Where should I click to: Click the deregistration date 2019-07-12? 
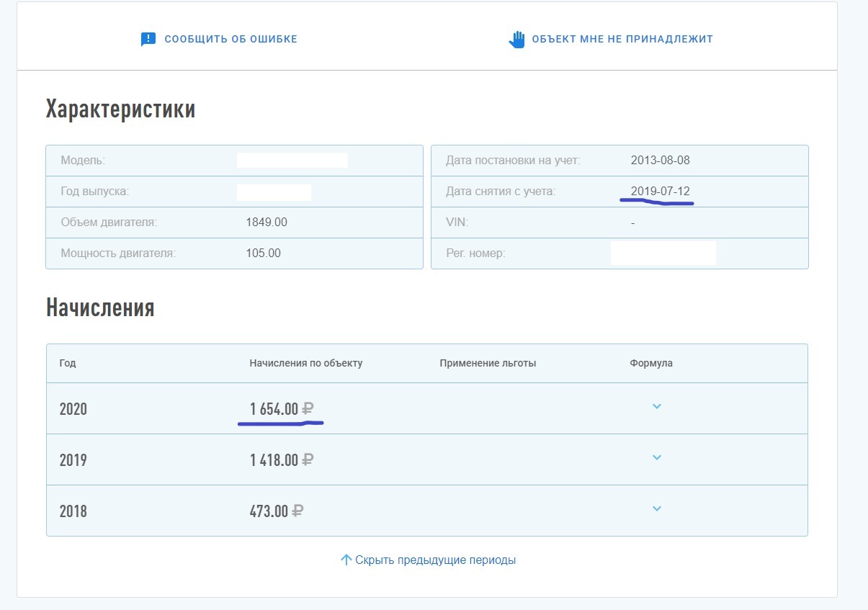coord(660,192)
